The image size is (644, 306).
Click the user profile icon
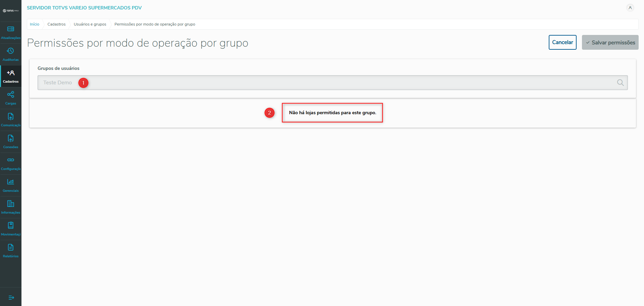(x=630, y=8)
